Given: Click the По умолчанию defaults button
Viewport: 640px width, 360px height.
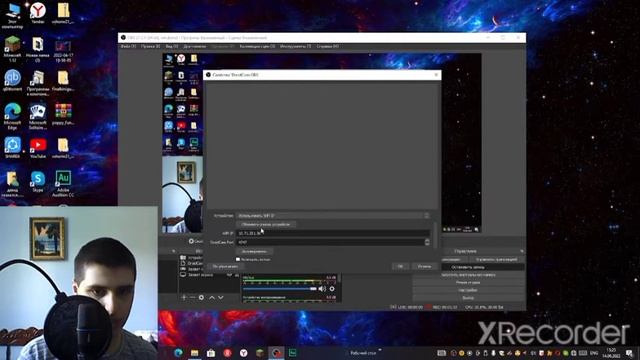Looking at the screenshot, I should [225, 267].
